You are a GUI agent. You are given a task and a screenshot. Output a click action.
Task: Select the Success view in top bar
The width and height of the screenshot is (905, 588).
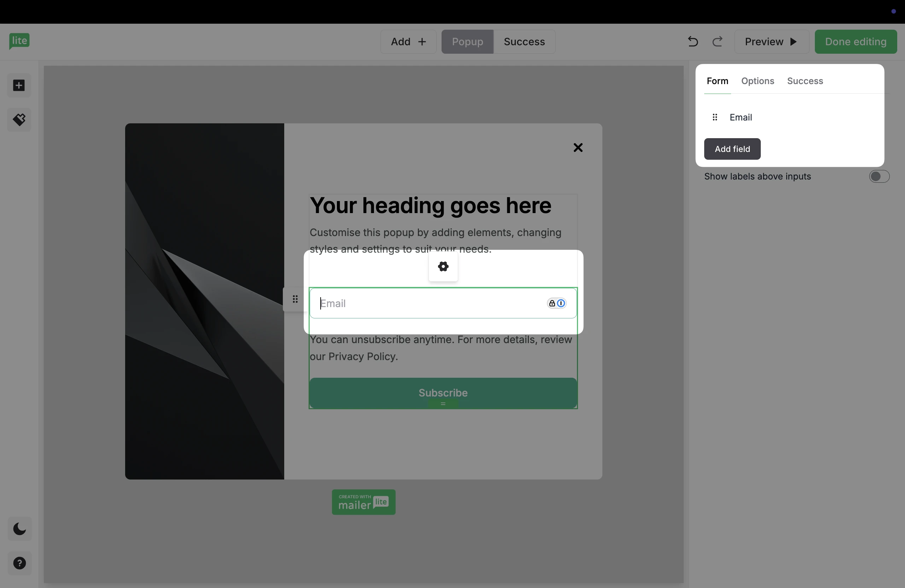(x=524, y=41)
